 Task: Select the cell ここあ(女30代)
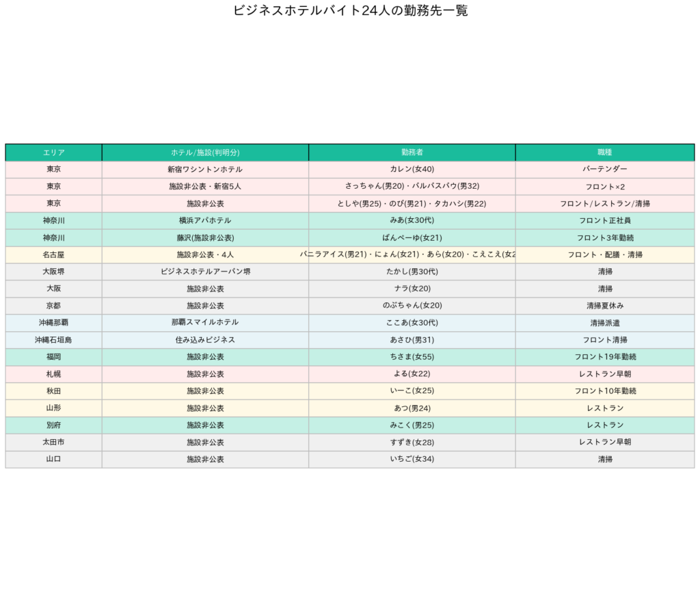[412, 323]
